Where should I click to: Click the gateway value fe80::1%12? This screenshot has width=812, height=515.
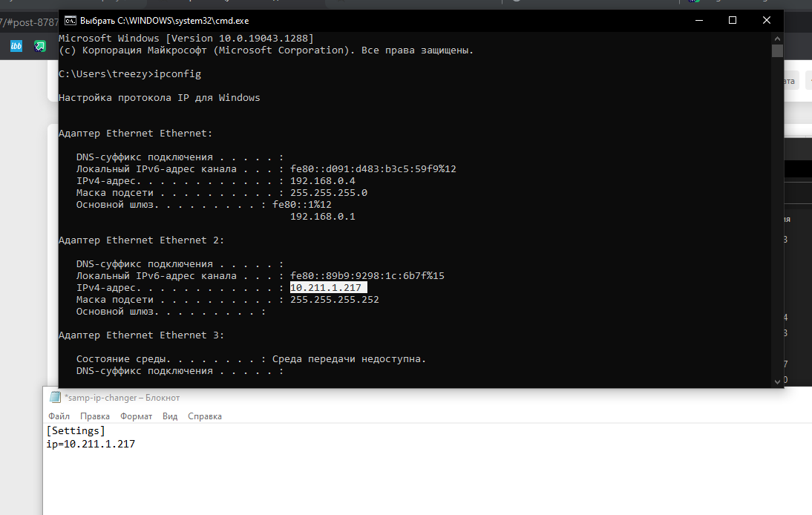[x=302, y=205]
